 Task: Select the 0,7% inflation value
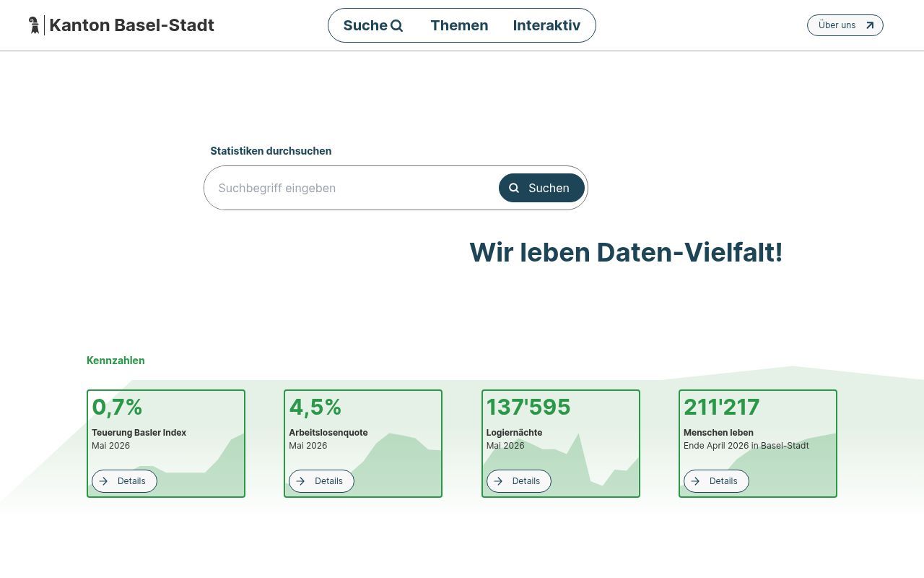tap(117, 407)
